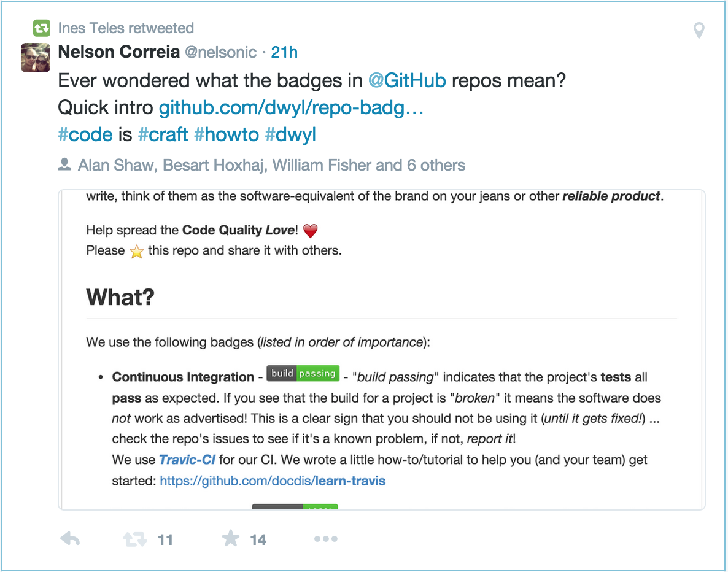
Task: Click the #code hashtag
Action: pyautogui.click(x=85, y=135)
